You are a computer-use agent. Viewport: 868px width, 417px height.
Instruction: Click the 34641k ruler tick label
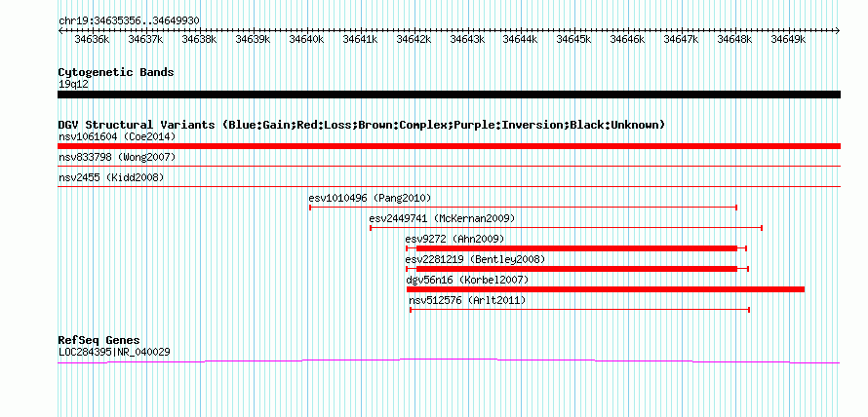[x=359, y=39]
